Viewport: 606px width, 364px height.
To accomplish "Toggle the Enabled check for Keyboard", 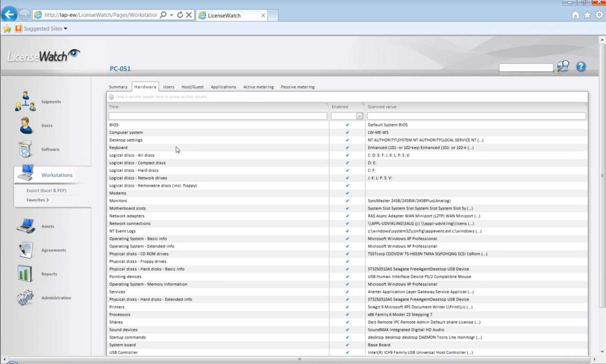I will (x=347, y=148).
